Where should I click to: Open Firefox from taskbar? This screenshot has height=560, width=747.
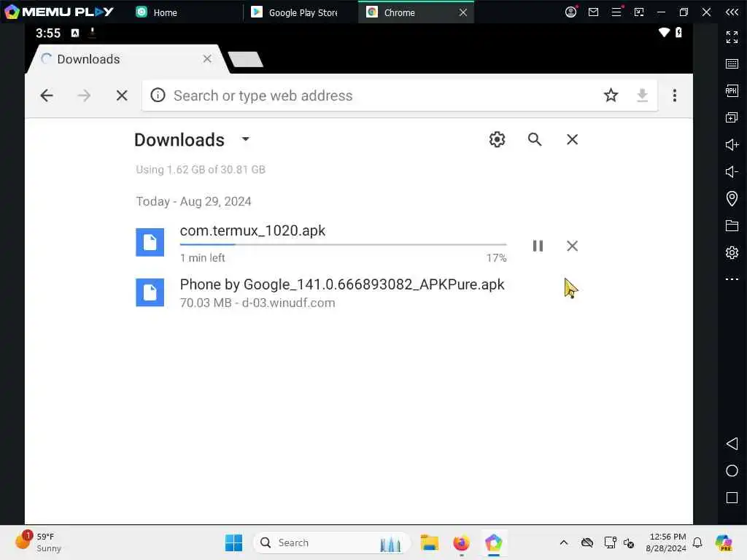tap(461, 542)
